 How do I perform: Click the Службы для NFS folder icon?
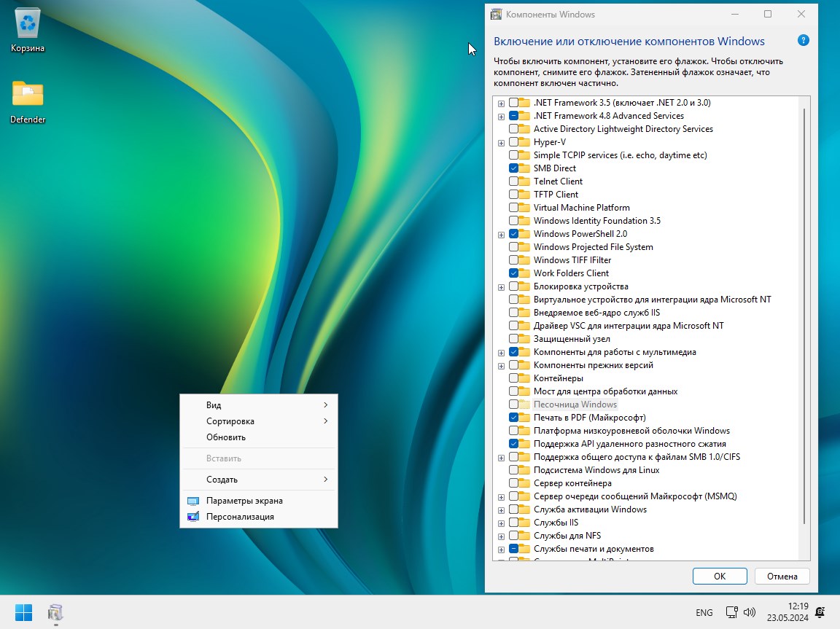(x=524, y=535)
